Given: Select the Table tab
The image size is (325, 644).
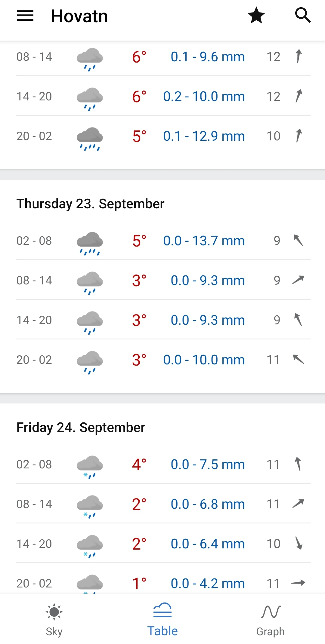Looking at the screenshot, I should pos(162,620).
